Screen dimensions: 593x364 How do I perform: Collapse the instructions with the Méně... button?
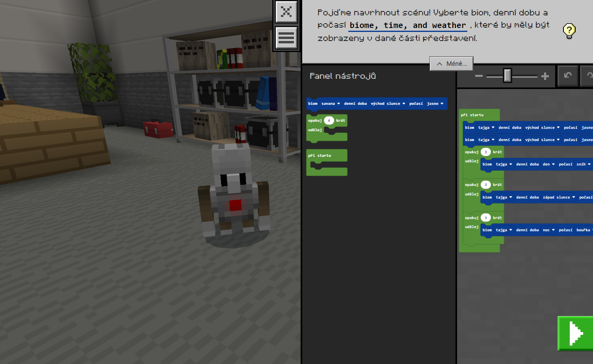coord(452,64)
